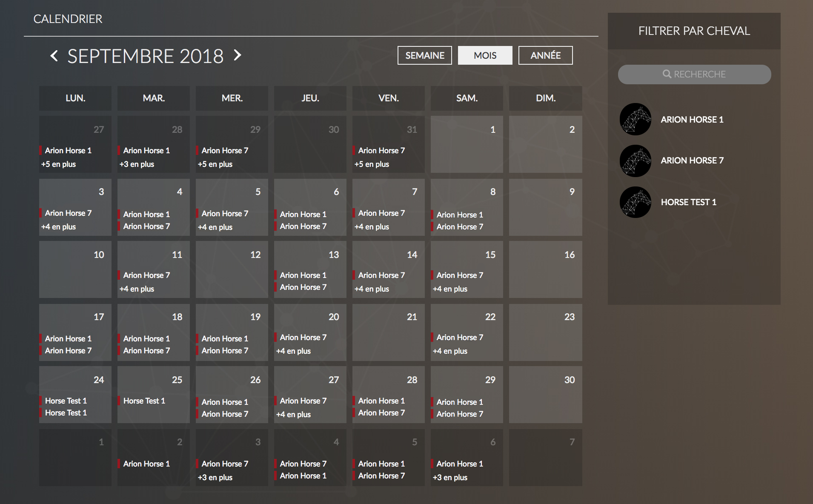Select Arion Horse 1 avatar icon
Viewport: 813px width, 504px height.
635,119
